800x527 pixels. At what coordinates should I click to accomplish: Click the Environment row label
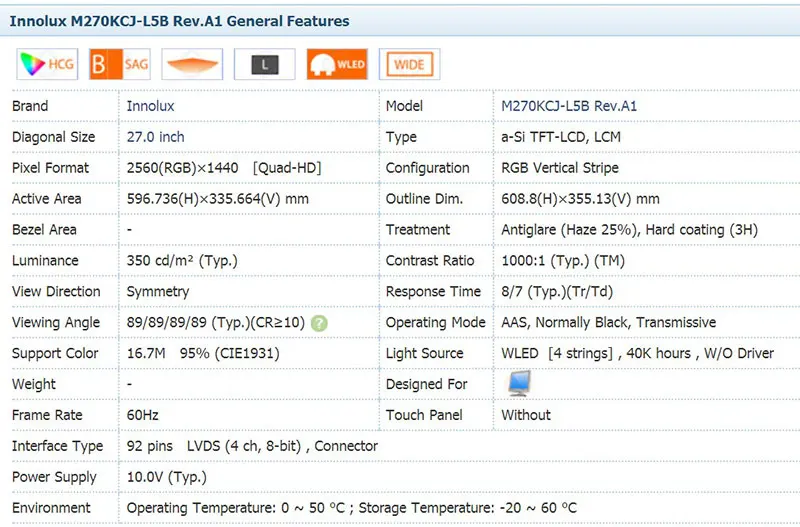click(x=51, y=508)
